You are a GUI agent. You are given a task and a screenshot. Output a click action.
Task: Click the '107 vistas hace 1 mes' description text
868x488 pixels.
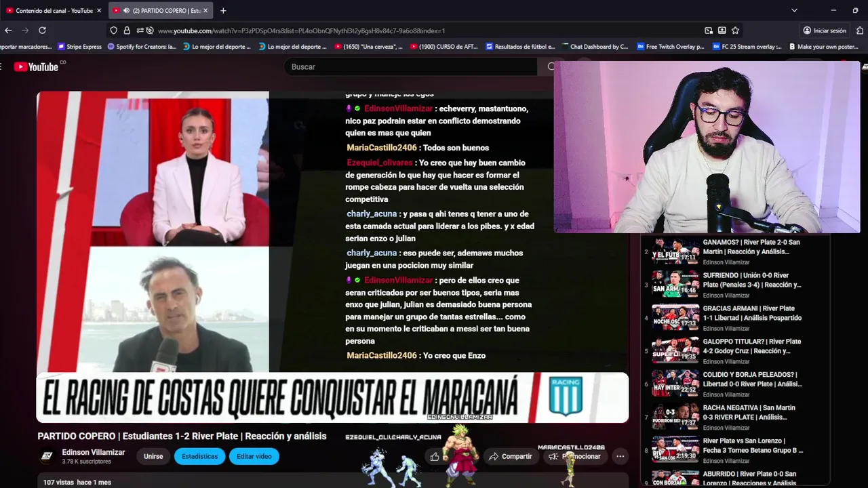coord(77,482)
